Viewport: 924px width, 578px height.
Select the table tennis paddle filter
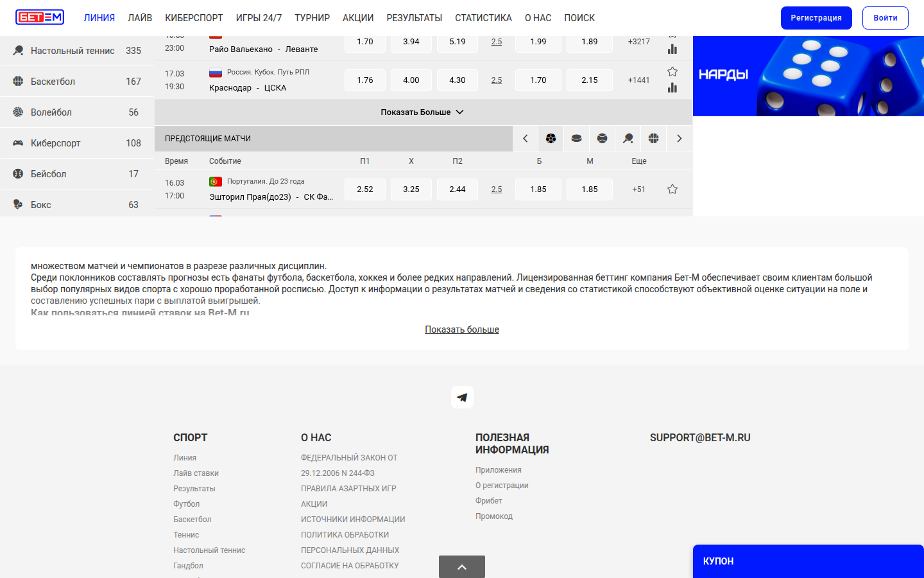point(628,138)
